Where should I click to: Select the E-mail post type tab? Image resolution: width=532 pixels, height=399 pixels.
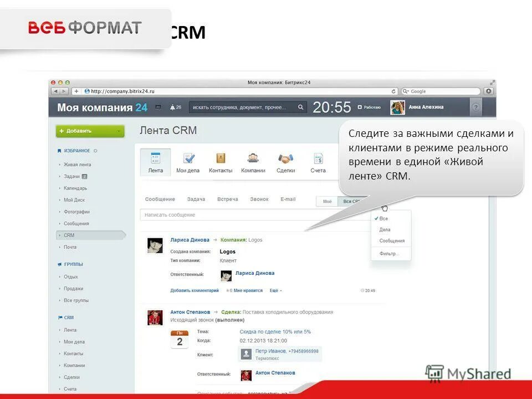click(288, 199)
